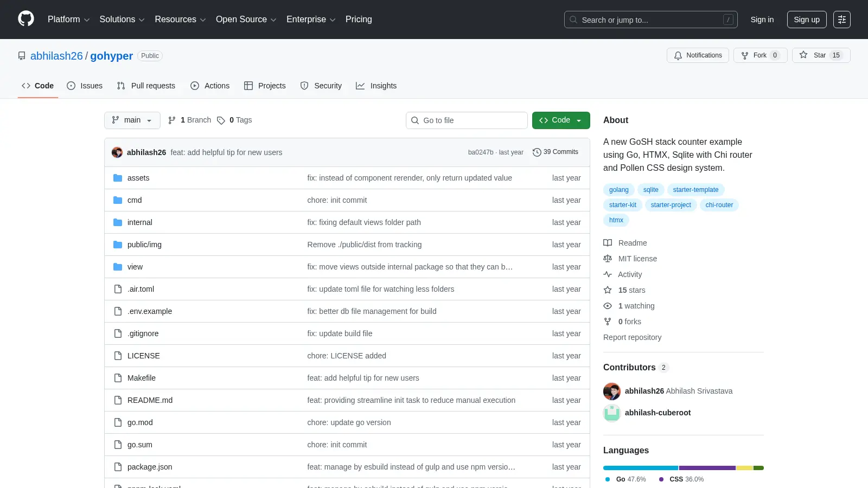The image size is (868, 488).
Task: Click the .gitignore file icon
Action: (x=118, y=333)
